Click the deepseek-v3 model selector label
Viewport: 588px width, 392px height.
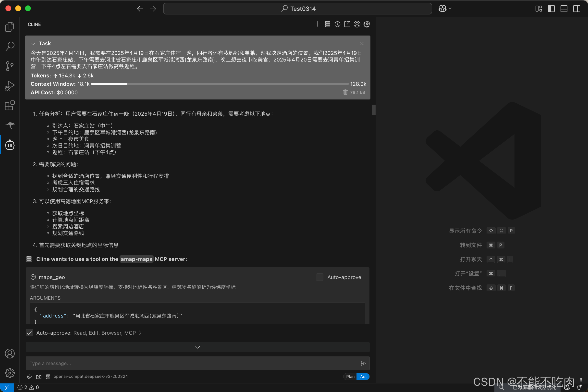[x=90, y=377]
